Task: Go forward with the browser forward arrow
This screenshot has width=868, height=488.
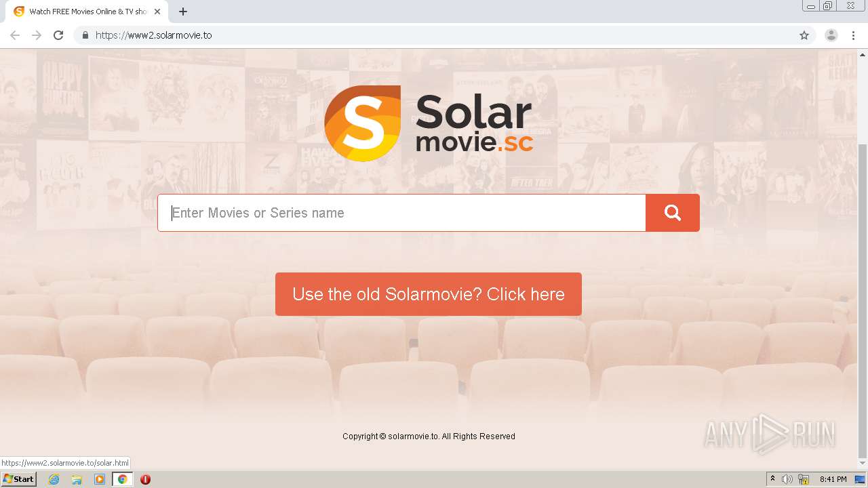Action: point(37,35)
